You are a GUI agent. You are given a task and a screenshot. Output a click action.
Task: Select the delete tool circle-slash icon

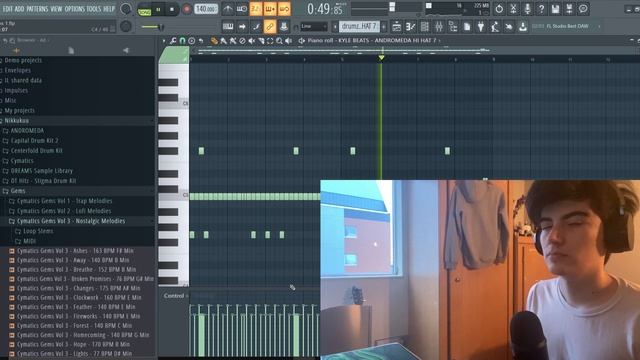(x=242, y=41)
